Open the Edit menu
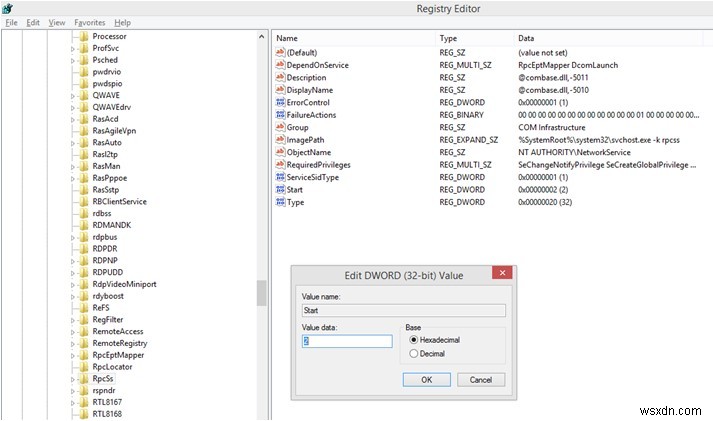This screenshot has height=421, width=713. coord(33,22)
